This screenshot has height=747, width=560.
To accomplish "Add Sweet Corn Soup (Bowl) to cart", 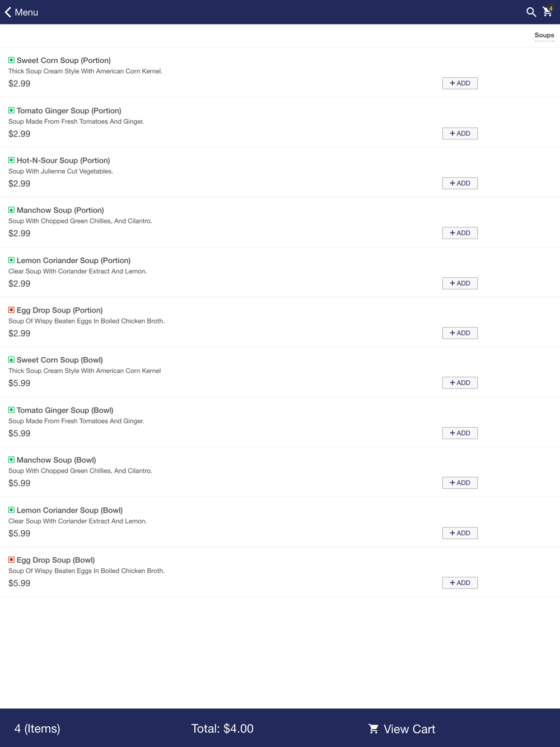I will pos(460,383).
